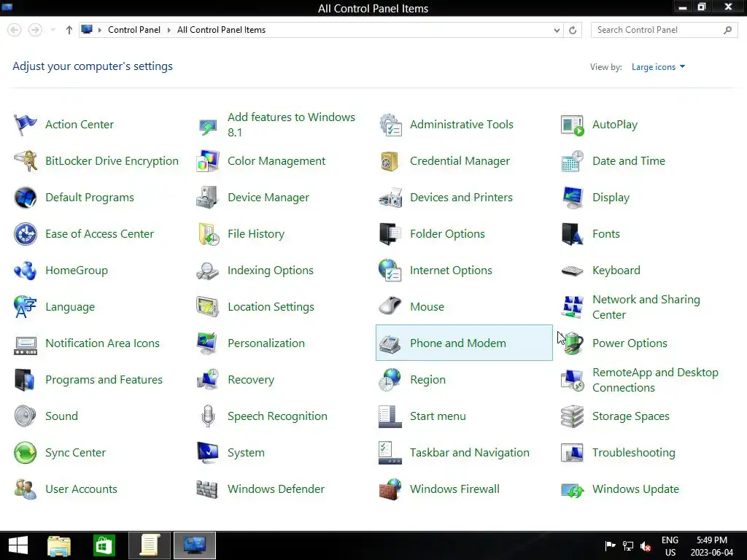This screenshot has width=747, height=560.
Task: Open the View by Large icons dropdown
Action: pyautogui.click(x=658, y=67)
